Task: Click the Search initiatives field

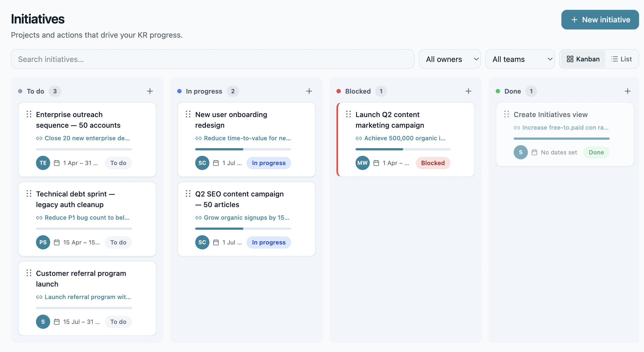Action: [x=213, y=59]
